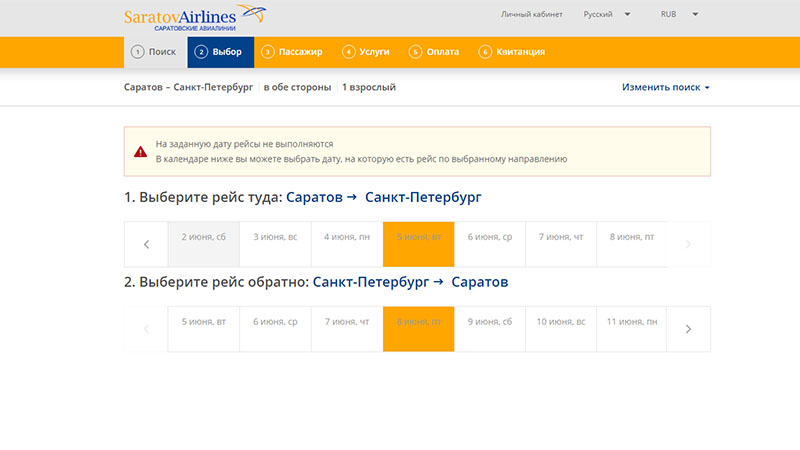Open the Личный кабинет link

531,15
